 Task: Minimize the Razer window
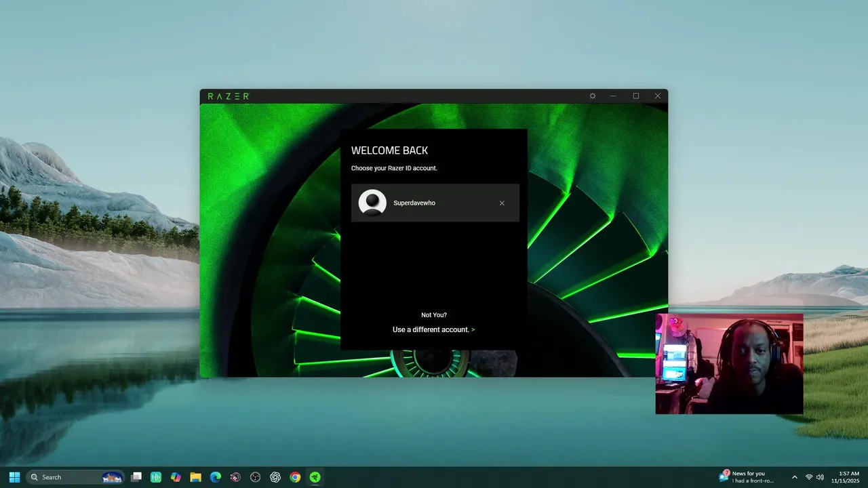click(x=614, y=96)
